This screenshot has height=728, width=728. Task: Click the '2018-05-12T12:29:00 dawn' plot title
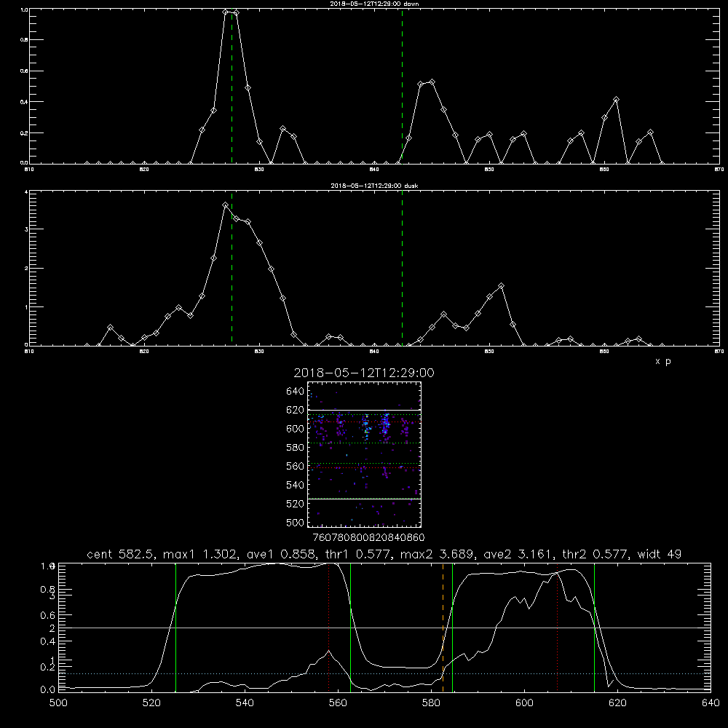[x=374, y=4]
